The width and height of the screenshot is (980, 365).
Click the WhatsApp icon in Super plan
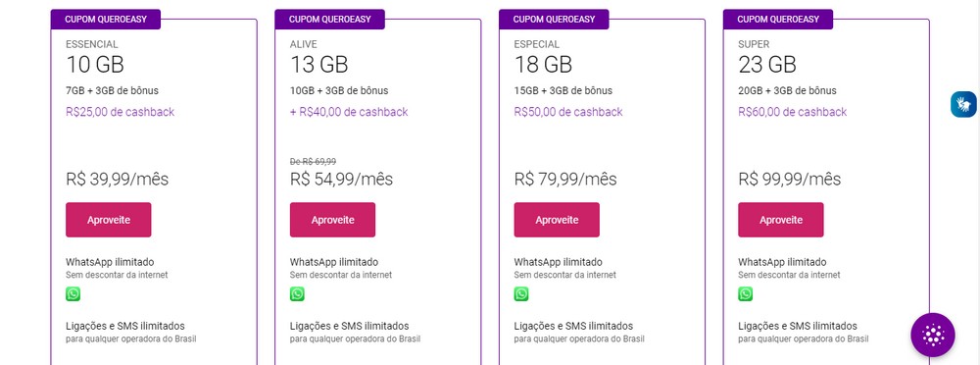click(745, 293)
